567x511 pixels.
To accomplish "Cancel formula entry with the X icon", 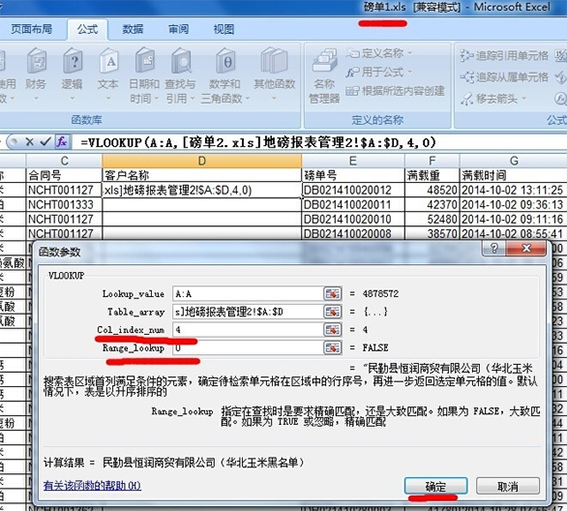I will click(30, 142).
